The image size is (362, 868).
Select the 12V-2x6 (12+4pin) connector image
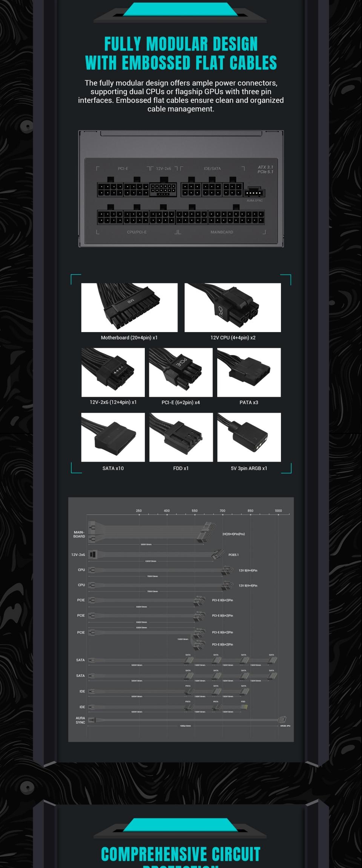pos(113,372)
